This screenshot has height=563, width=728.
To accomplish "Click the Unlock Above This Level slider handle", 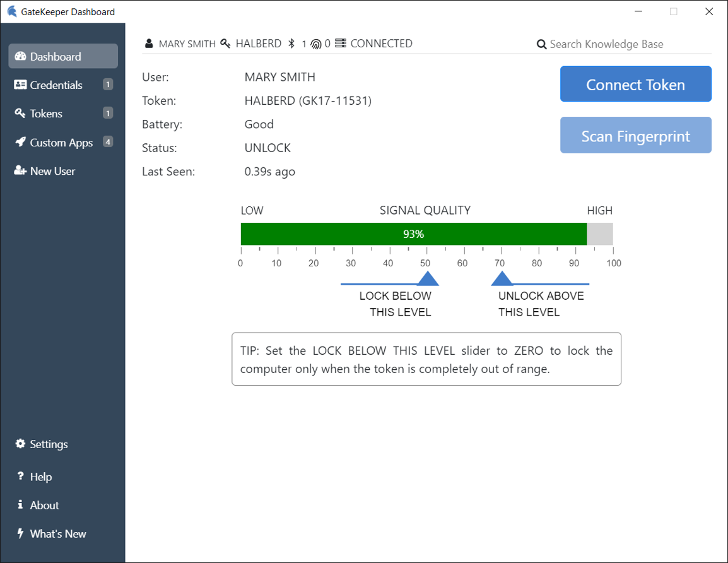I will pos(502,278).
